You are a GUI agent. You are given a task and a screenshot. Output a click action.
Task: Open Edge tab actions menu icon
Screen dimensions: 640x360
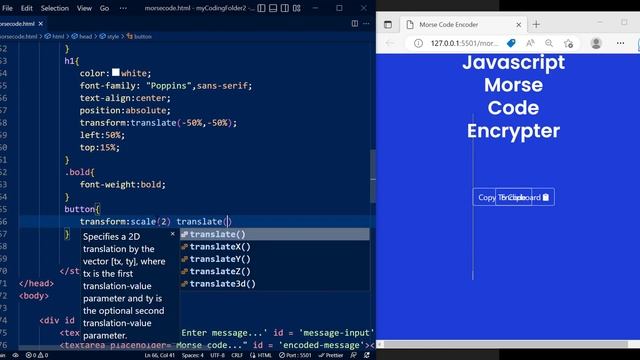point(388,24)
